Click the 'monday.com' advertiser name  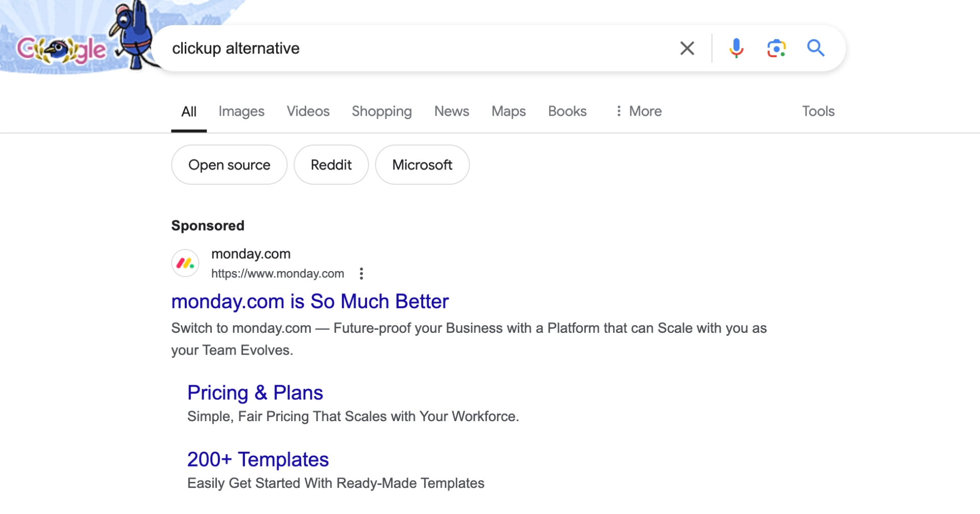(x=251, y=254)
